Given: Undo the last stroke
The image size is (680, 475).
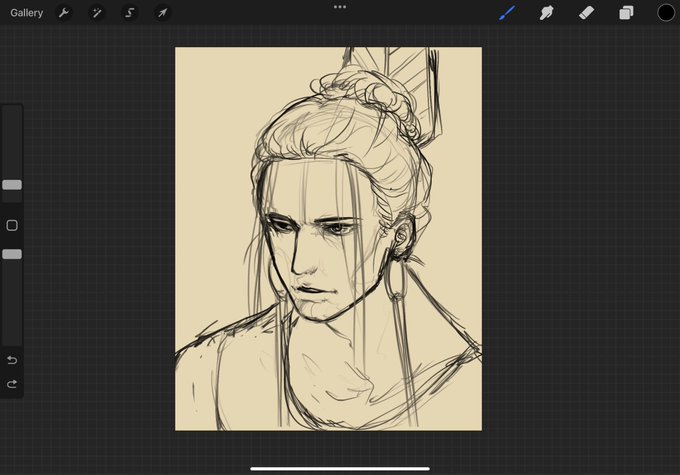Looking at the screenshot, I should click(x=12, y=360).
